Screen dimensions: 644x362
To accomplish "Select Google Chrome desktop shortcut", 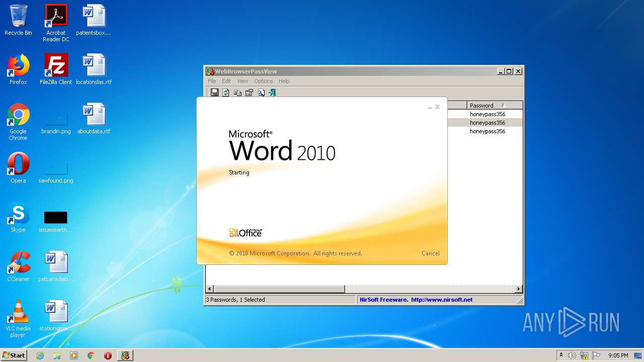I will tap(18, 122).
